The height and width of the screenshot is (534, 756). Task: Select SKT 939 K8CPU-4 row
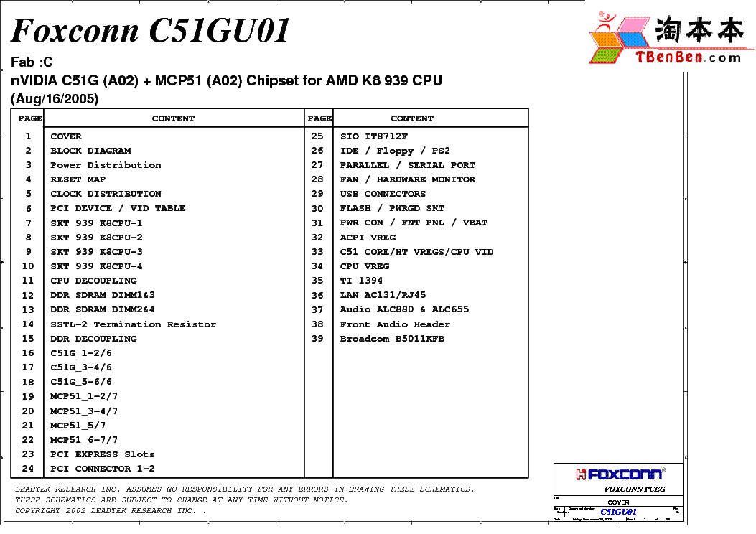pos(96,266)
